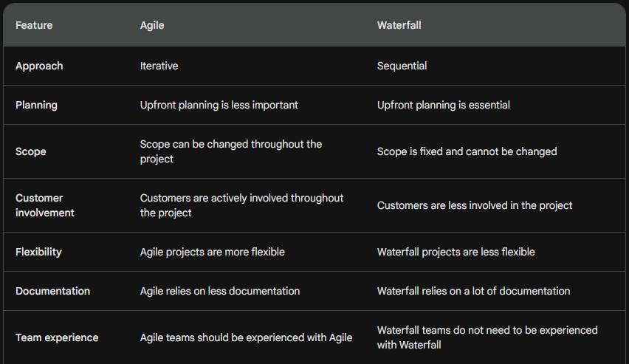This screenshot has width=629, height=364.
Task: Click 'Customers are less involved in the project'
Action: (x=475, y=205)
